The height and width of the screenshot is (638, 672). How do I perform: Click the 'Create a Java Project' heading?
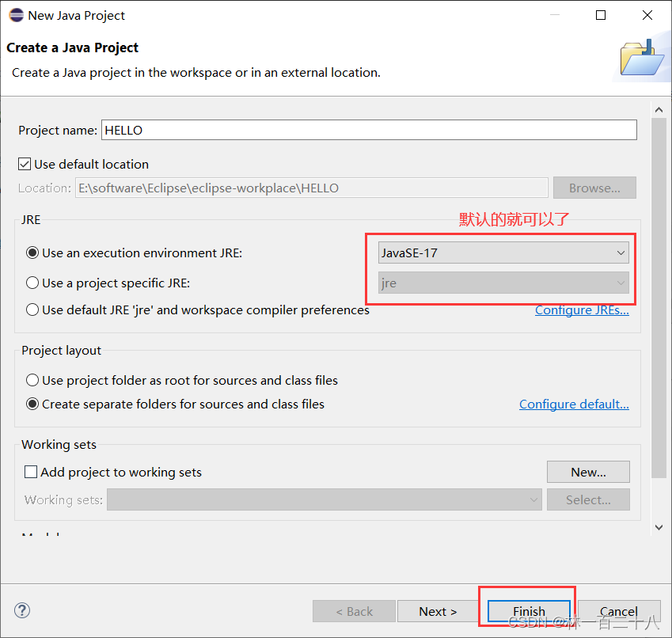click(73, 47)
